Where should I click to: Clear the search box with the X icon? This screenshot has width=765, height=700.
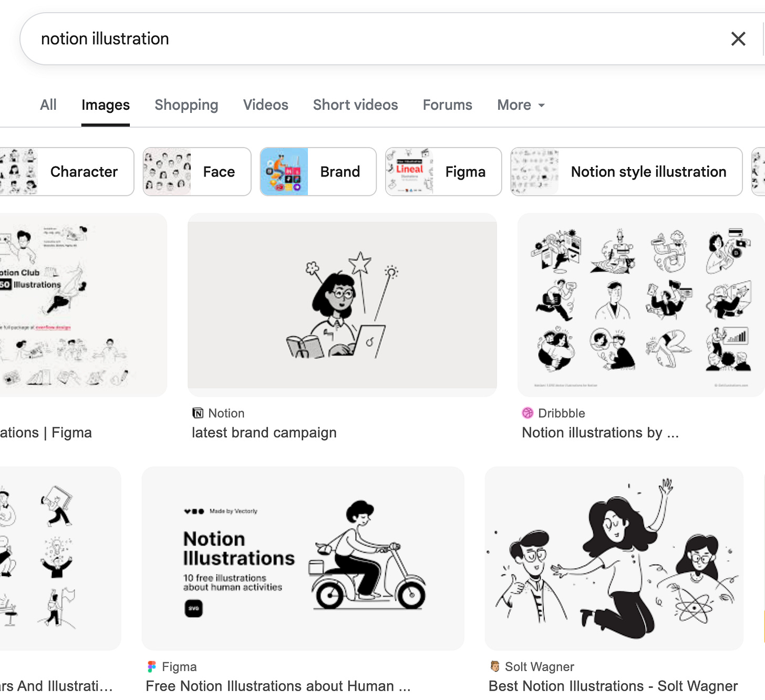pyautogui.click(x=738, y=38)
